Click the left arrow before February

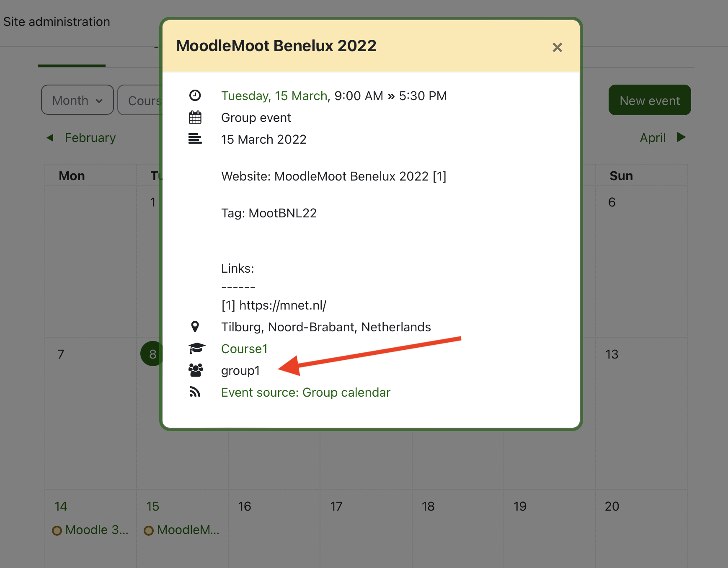pyautogui.click(x=50, y=138)
